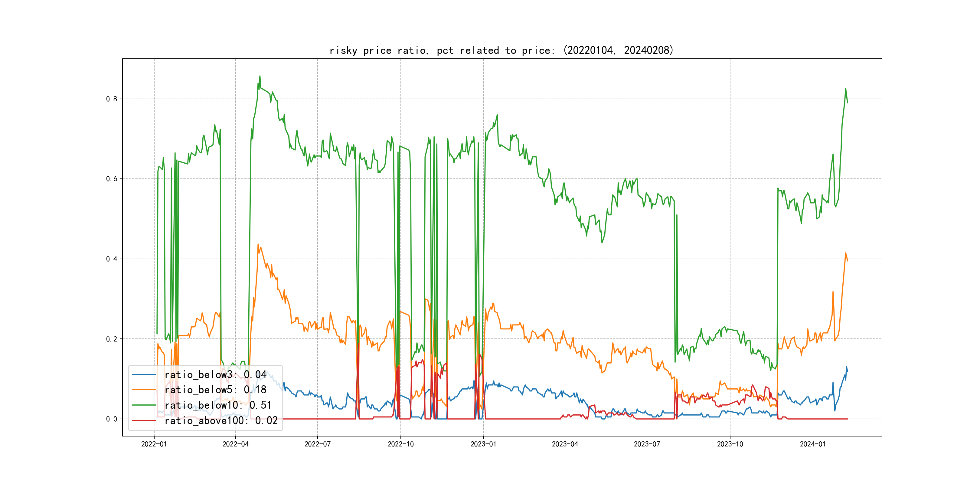
Task: Click the blue line swatch in legend
Action: click(x=144, y=375)
